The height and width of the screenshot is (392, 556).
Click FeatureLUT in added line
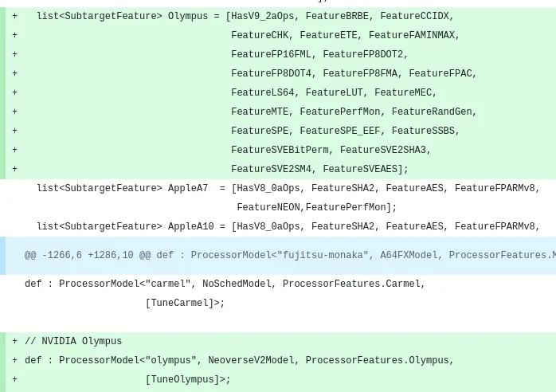(335, 92)
